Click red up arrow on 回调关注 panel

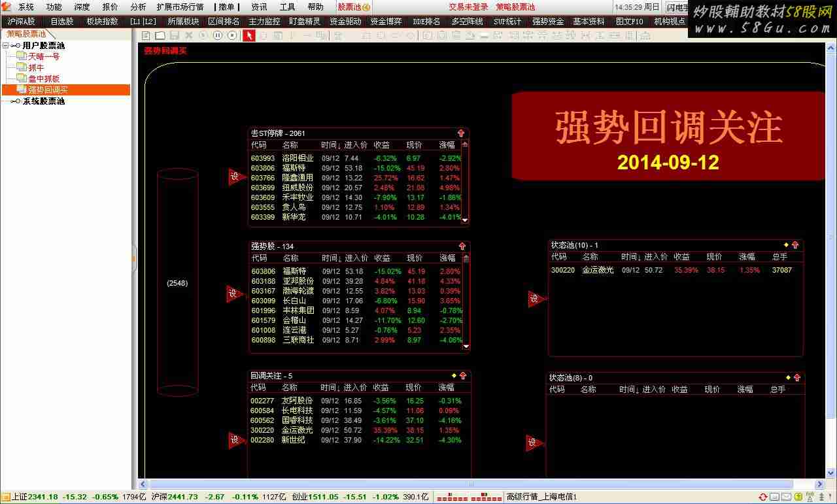tap(463, 375)
